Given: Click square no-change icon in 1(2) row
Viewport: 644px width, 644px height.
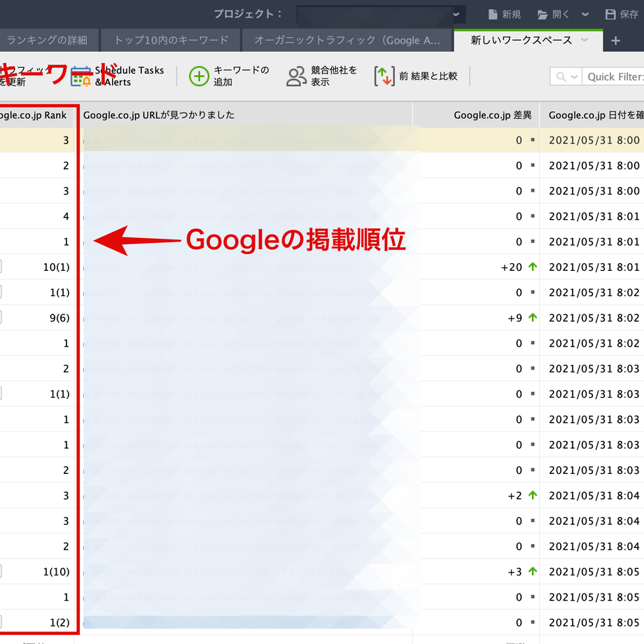Looking at the screenshot, I should 533,622.
